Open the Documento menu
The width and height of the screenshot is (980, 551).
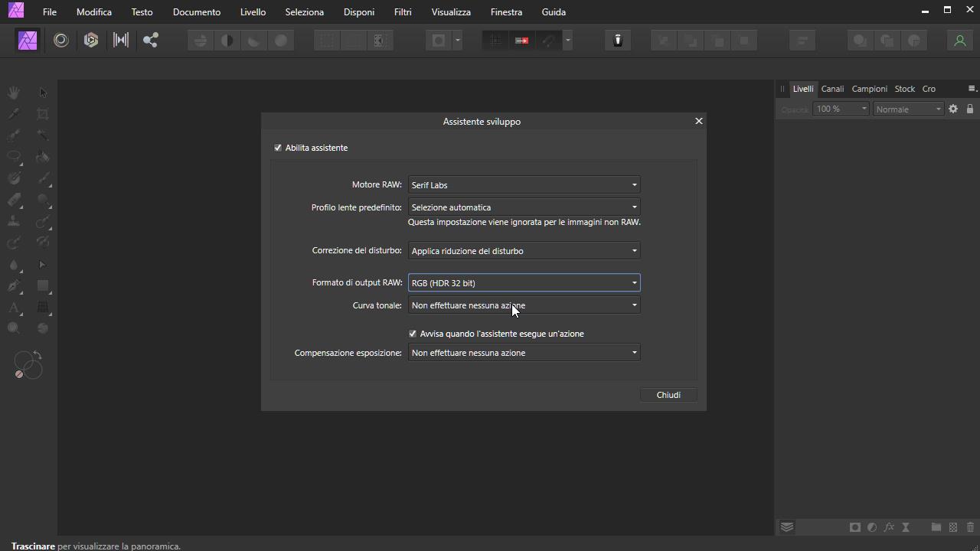point(197,12)
